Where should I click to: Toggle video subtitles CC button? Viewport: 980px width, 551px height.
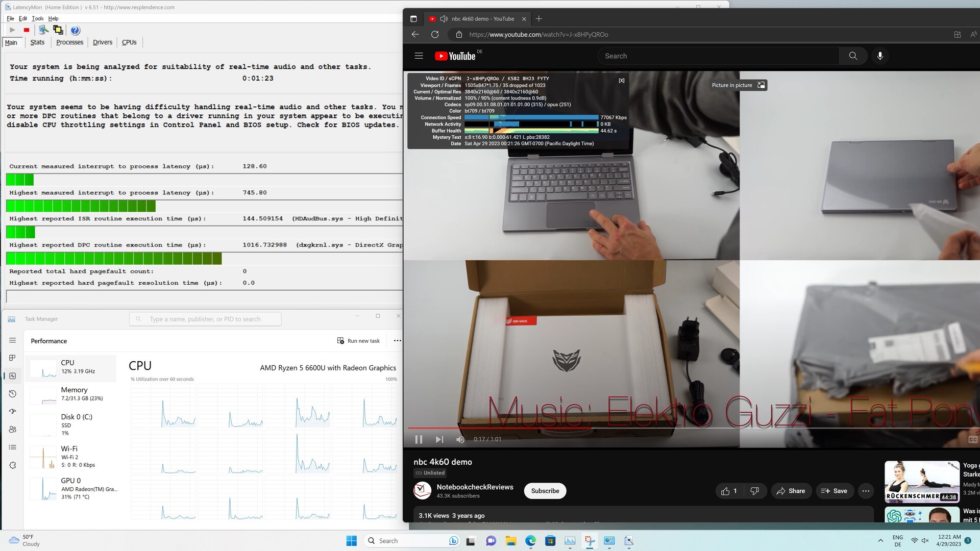coord(973,439)
